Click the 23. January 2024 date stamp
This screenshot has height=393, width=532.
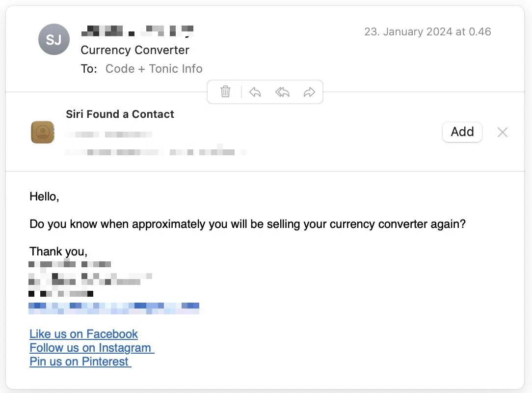coord(427,31)
